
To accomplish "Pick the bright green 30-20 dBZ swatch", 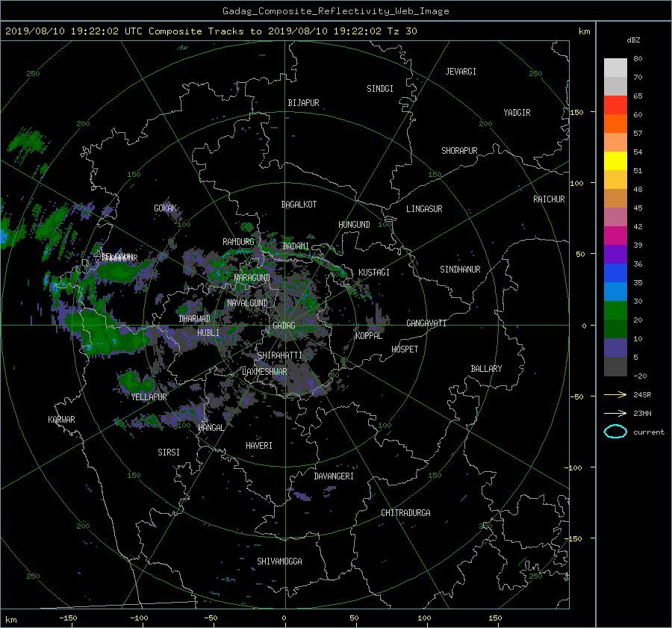I will 615,310.
